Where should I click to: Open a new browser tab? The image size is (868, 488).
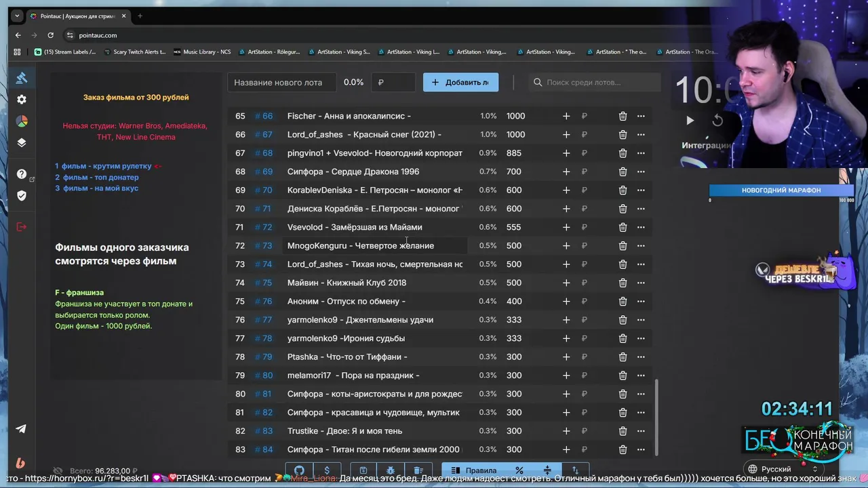[x=140, y=16]
